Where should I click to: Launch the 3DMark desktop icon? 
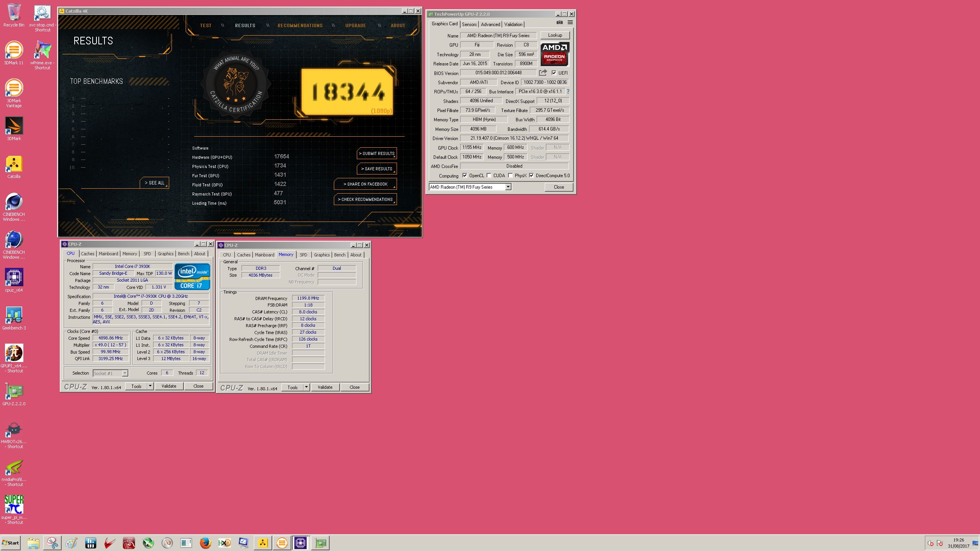click(14, 129)
